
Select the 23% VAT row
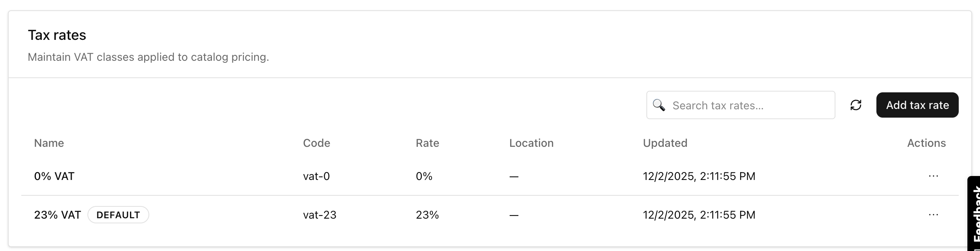coord(58,214)
